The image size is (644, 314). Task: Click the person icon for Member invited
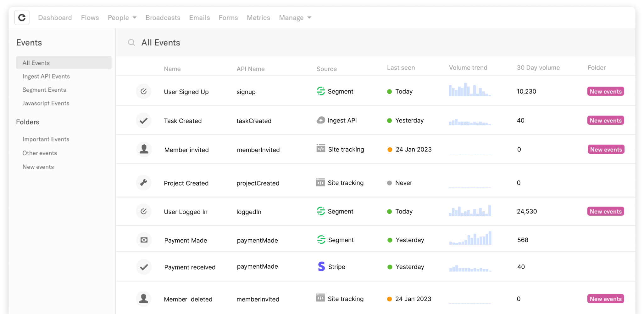(144, 149)
